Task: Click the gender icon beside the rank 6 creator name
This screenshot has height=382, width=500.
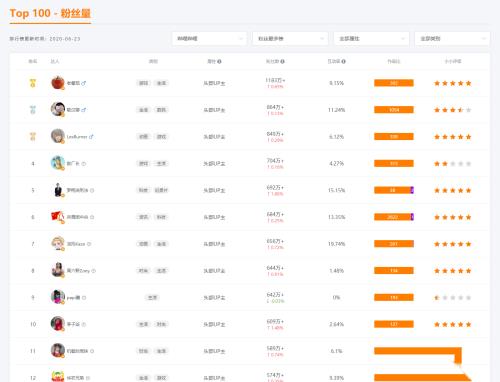Action: pos(92,217)
